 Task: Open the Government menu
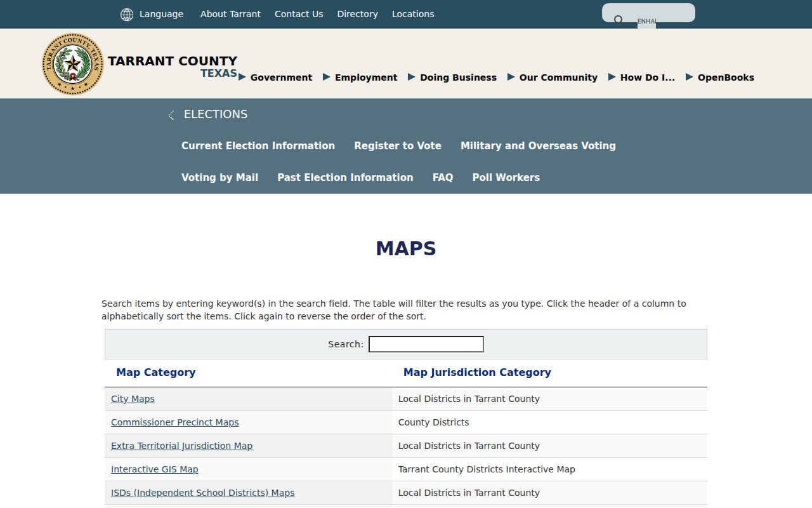pyautogui.click(x=281, y=77)
